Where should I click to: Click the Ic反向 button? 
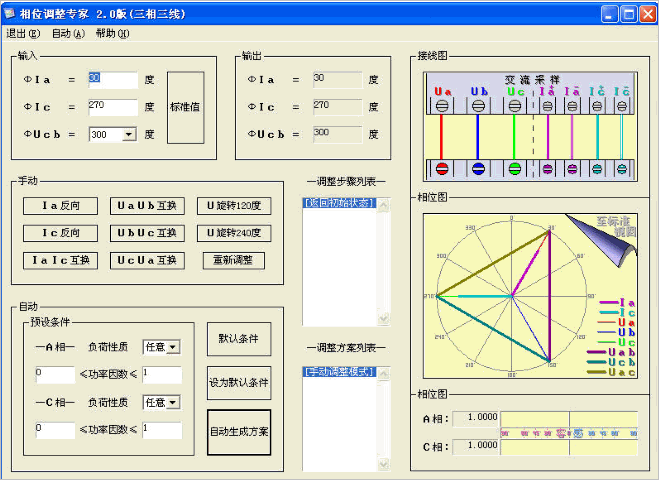[x=61, y=233]
